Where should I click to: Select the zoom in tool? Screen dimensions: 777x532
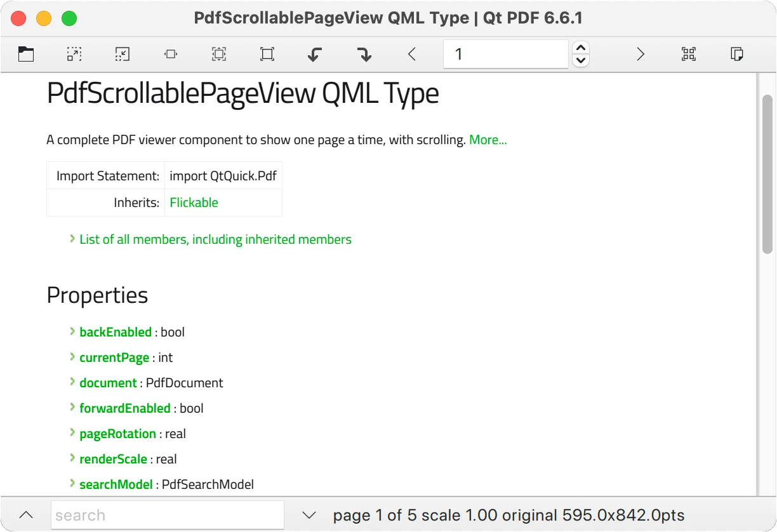(74, 54)
